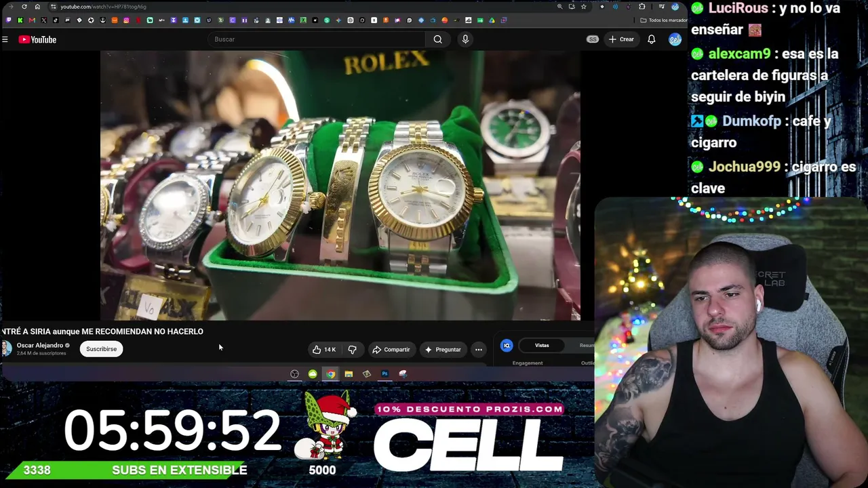Click the video title 'ENTRÉ A SIRIA'

pos(102,331)
